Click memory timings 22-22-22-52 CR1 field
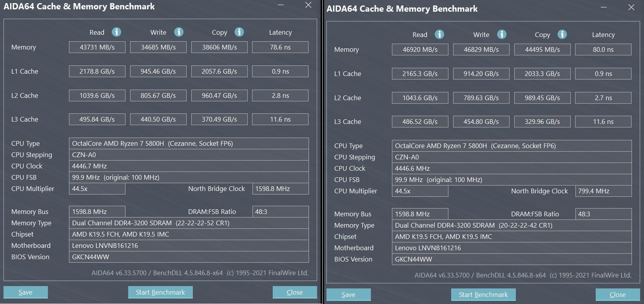This screenshot has height=304, width=644. click(189, 223)
